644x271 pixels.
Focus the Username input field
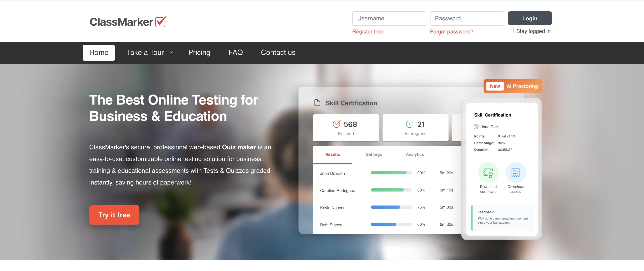(x=389, y=19)
